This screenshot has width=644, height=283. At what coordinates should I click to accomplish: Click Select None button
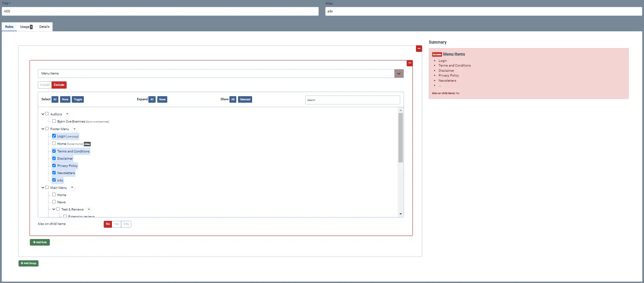click(65, 99)
